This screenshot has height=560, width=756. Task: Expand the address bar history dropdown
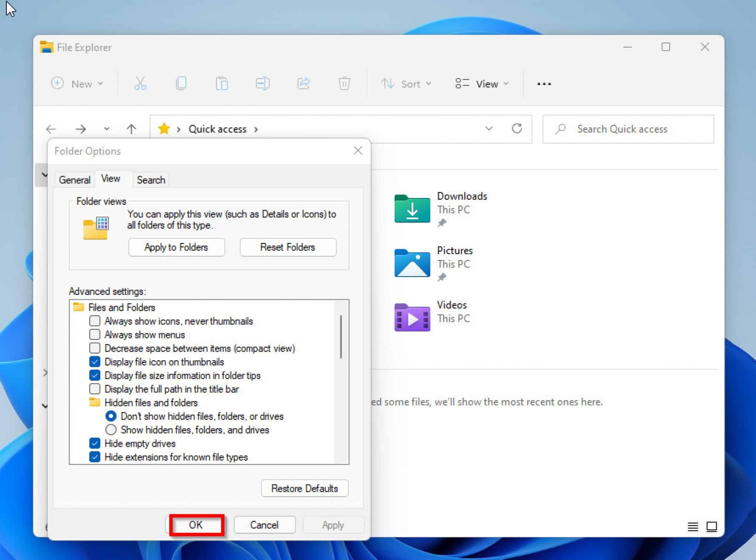tap(489, 129)
